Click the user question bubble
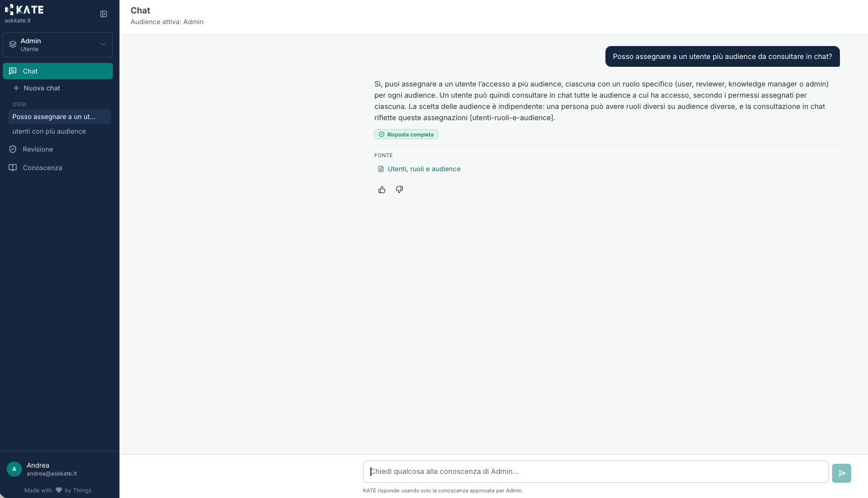The height and width of the screenshot is (498, 868). (723, 57)
